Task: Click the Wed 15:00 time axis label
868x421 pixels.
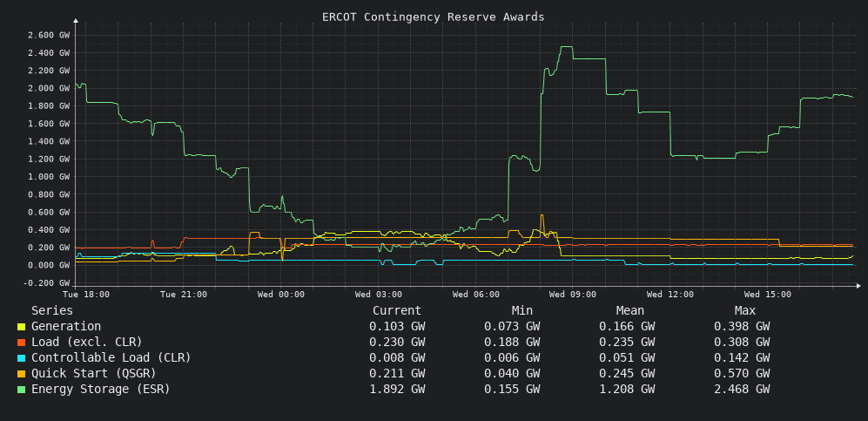Action: 767,294
